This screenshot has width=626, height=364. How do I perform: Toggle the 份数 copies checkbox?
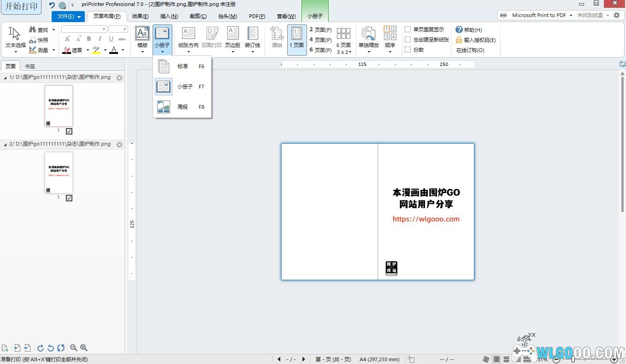click(x=408, y=50)
